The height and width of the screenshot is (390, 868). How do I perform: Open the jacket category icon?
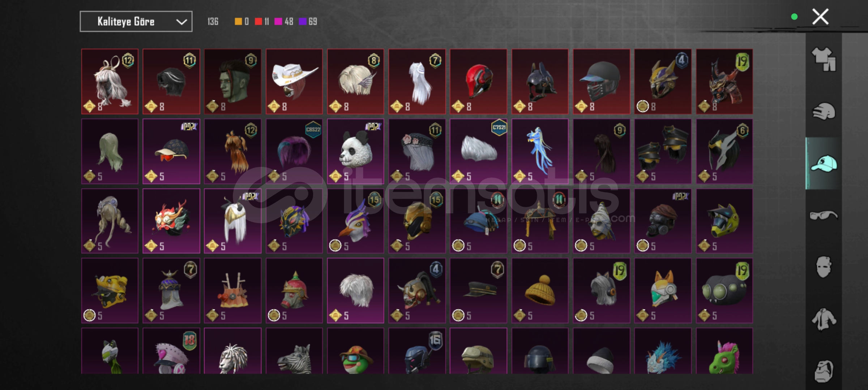[824, 319]
